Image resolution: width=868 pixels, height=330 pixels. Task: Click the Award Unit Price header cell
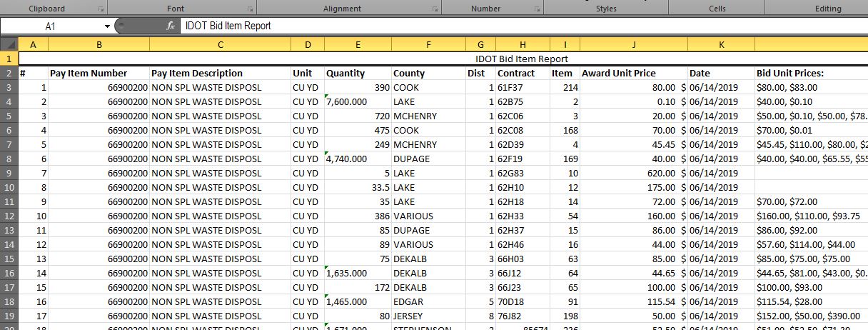pyautogui.click(x=634, y=73)
